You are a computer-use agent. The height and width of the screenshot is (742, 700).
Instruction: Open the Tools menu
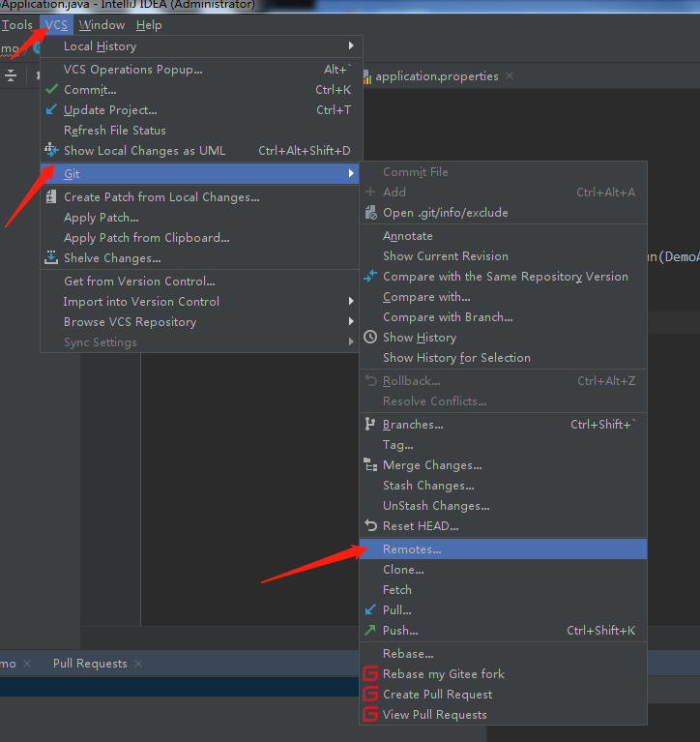(x=17, y=24)
